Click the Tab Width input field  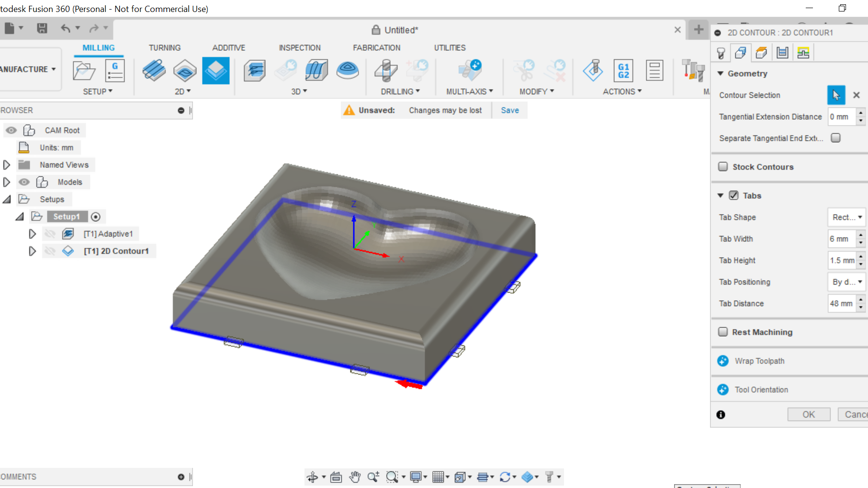842,239
